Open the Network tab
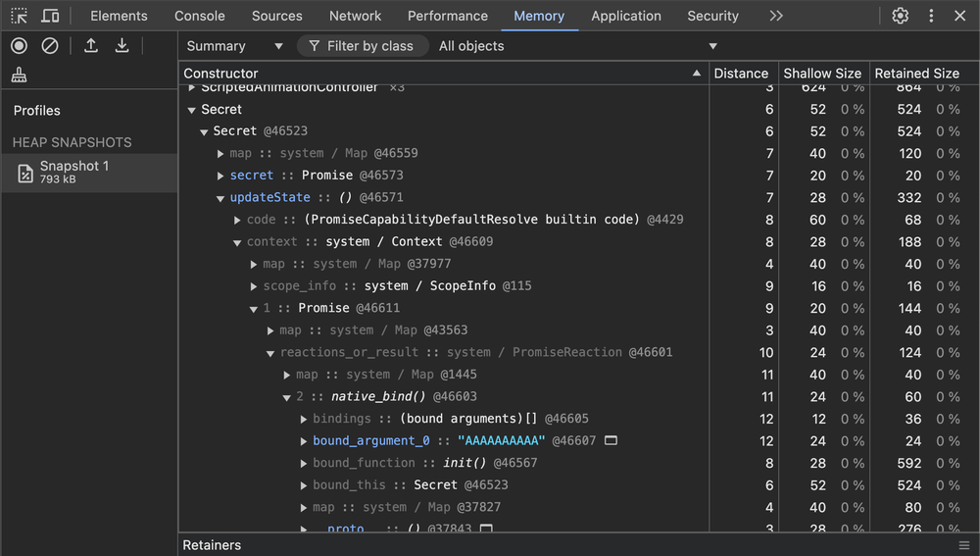The height and width of the screenshot is (556, 980). pyautogui.click(x=355, y=16)
